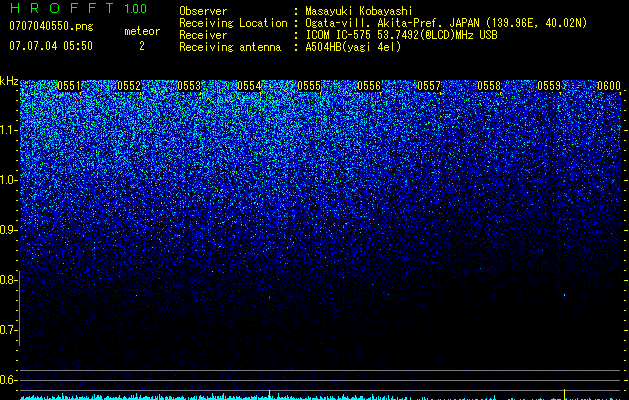This screenshot has width=629, height=400.
Task: Click the ICOM IC-575 receiver text
Action: coord(401,35)
